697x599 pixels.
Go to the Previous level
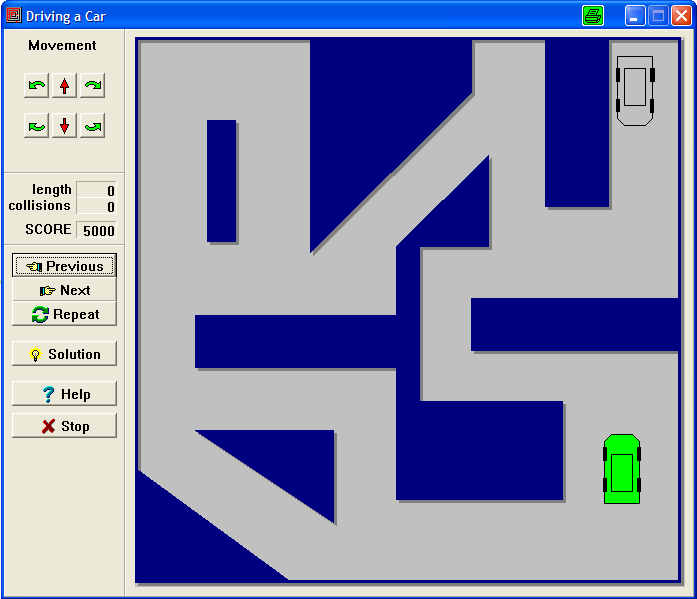(x=64, y=266)
